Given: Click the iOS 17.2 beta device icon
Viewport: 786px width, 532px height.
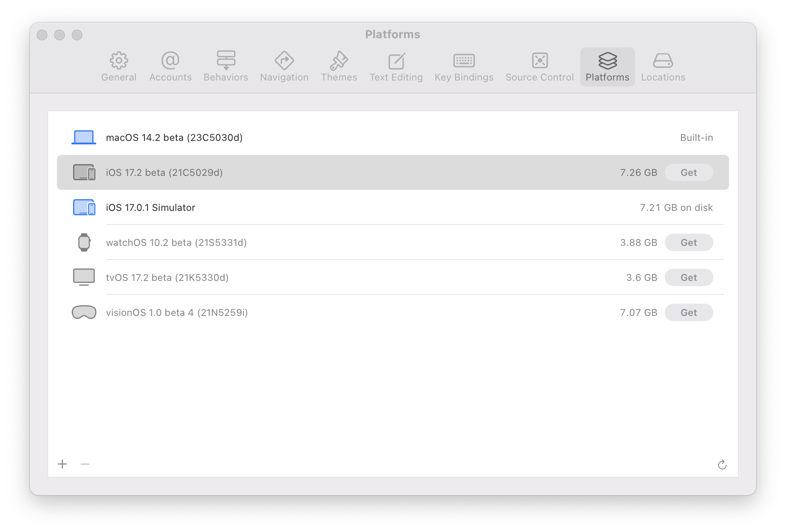Looking at the screenshot, I should pyautogui.click(x=84, y=172).
